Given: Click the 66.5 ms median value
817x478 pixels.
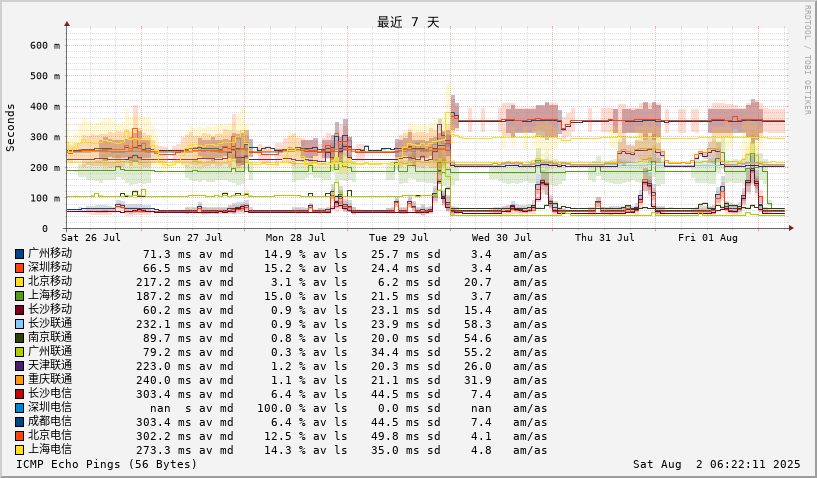Looking at the screenshot, I should (x=168, y=268).
